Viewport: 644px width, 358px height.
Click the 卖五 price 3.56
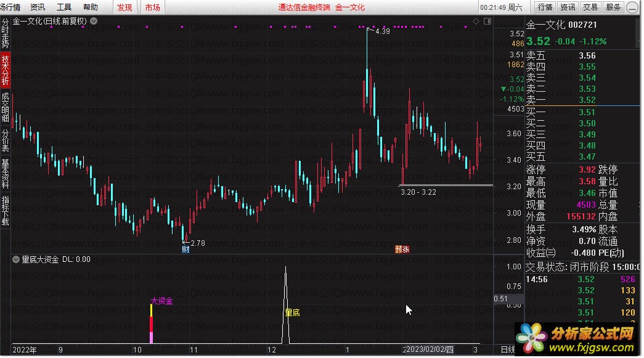[x=587, y=55]
